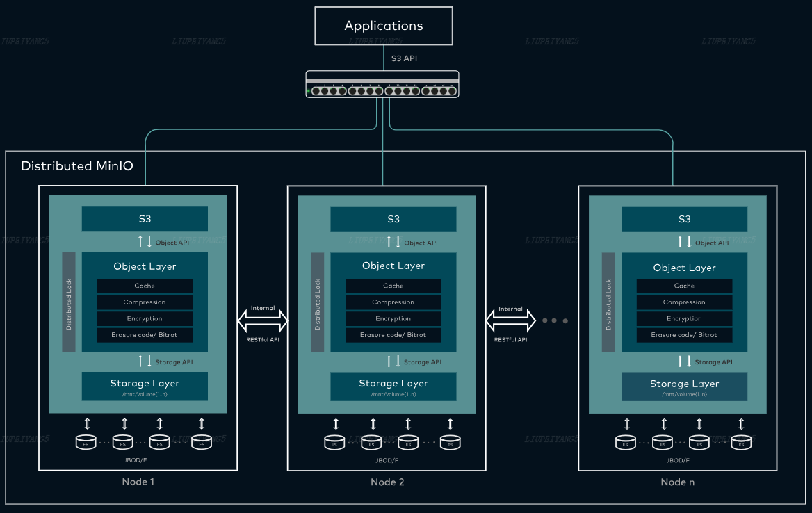
Task: Click the Storage API up-down arrows in Node 1
Action: click(145, 361)
